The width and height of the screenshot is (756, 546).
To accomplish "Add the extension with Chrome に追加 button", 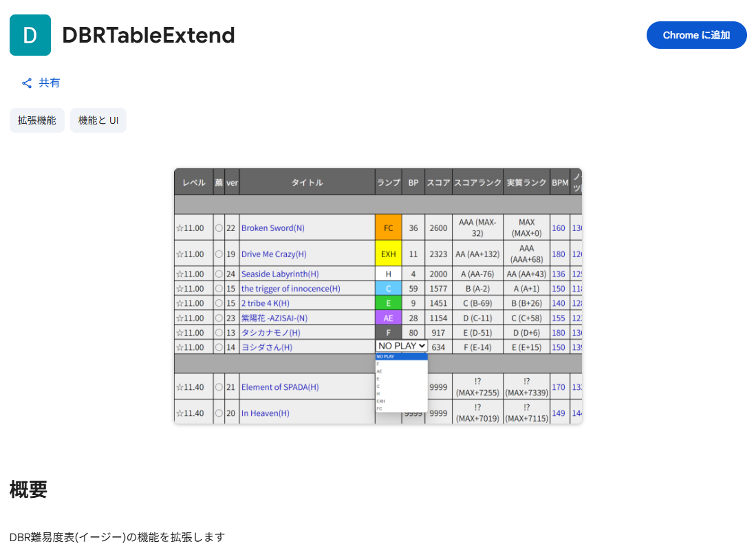I will [696, 35].
